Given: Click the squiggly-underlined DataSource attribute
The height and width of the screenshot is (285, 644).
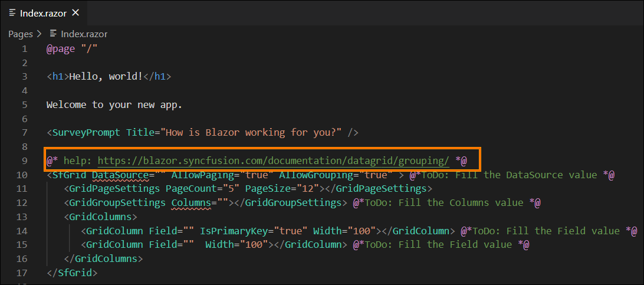Looking at the screenshot, I should pos(120,175).
